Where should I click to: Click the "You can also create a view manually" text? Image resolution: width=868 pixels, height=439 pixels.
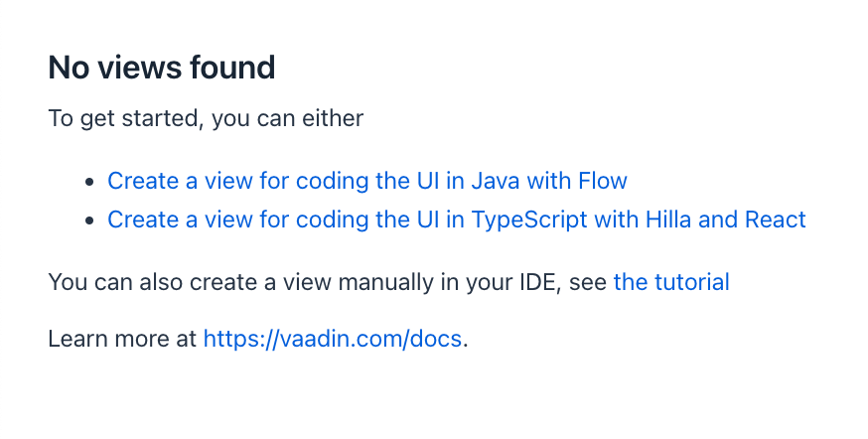pyautogui.click(x=298, y=282)
